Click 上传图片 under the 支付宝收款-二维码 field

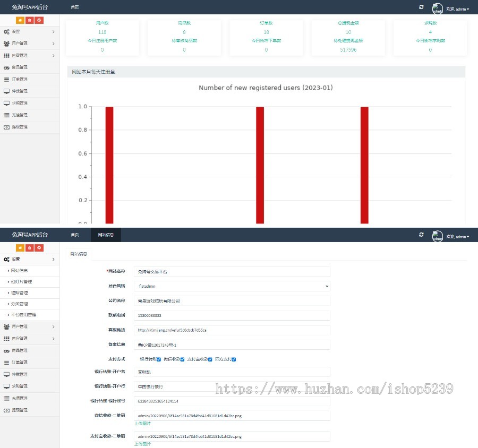click(143, 444)
